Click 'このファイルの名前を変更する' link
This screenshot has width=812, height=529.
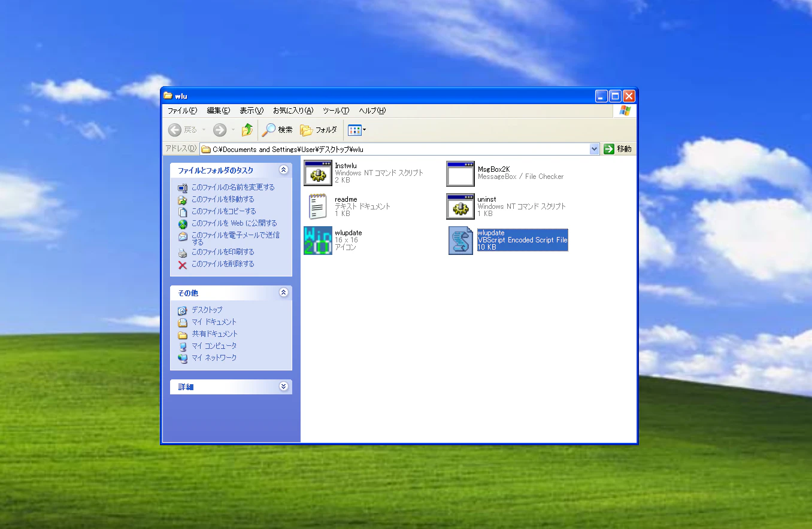pos(233,187)
